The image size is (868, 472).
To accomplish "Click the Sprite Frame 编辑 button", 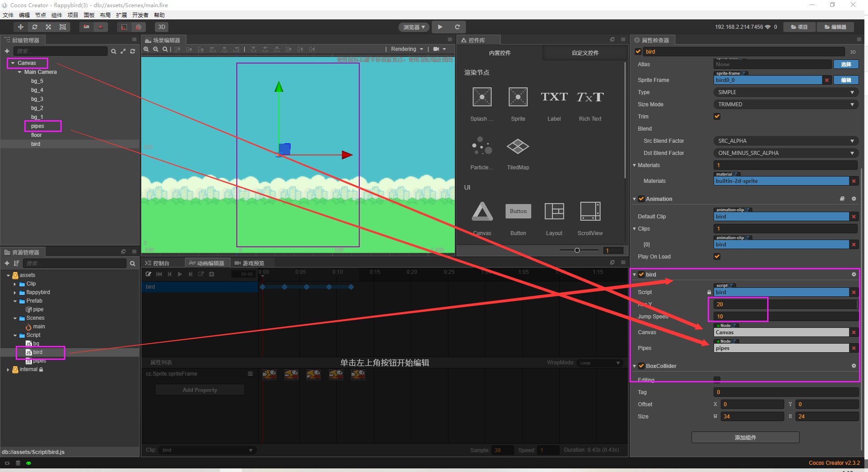I will click(x=846, y=80).
